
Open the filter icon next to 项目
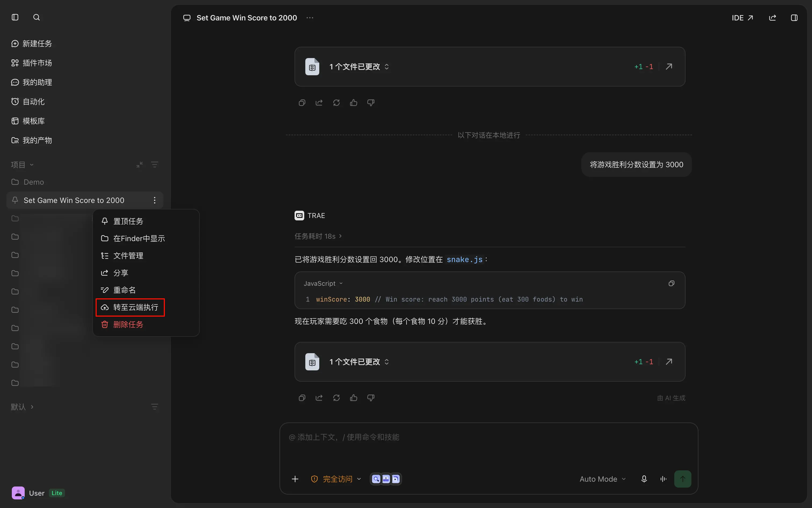point(154,164)
